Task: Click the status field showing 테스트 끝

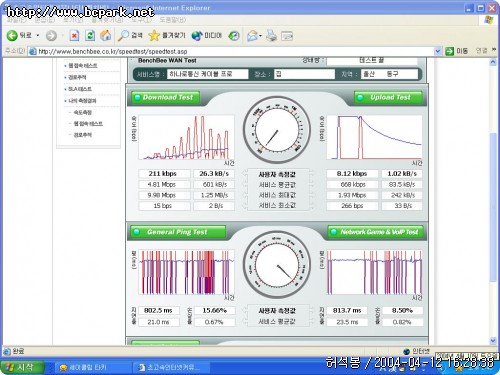Action: click(372, 60)
